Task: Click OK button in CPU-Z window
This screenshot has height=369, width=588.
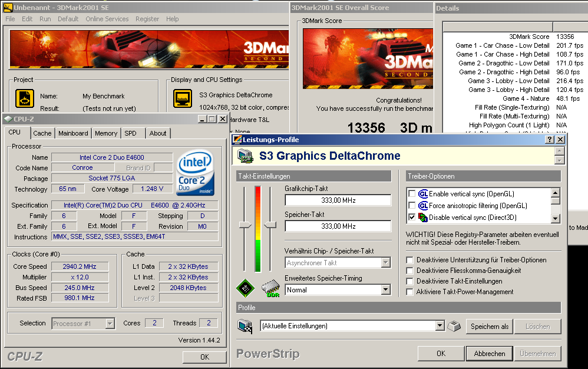Action: tap(205, 357)
